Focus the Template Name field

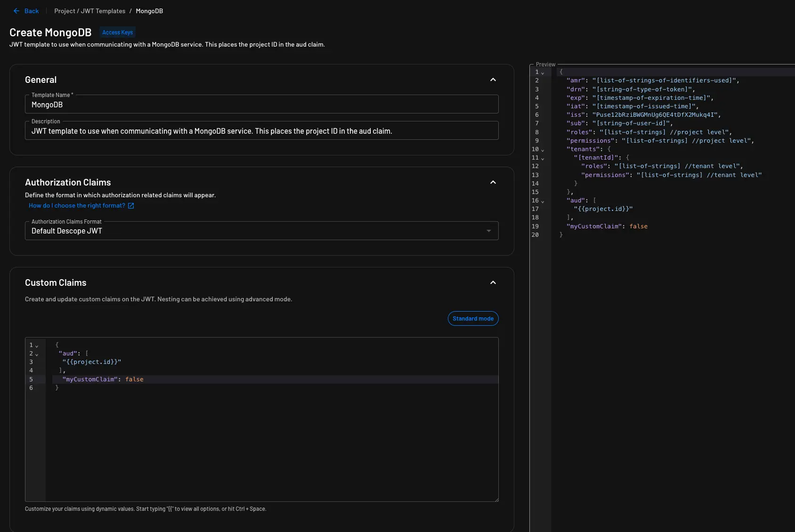(x=261, y=105)
